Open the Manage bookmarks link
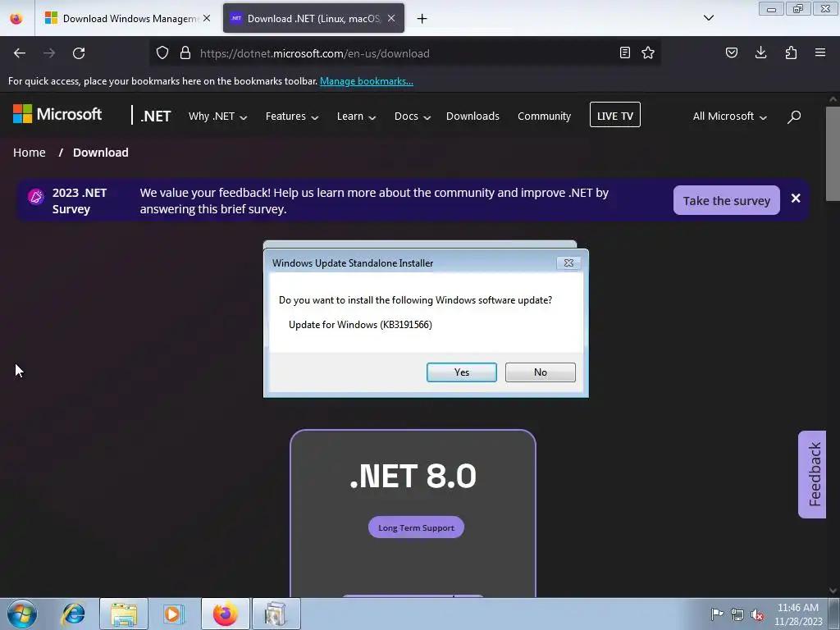The height and width of the screenshot is (630, 840). [x=367, y=81]
